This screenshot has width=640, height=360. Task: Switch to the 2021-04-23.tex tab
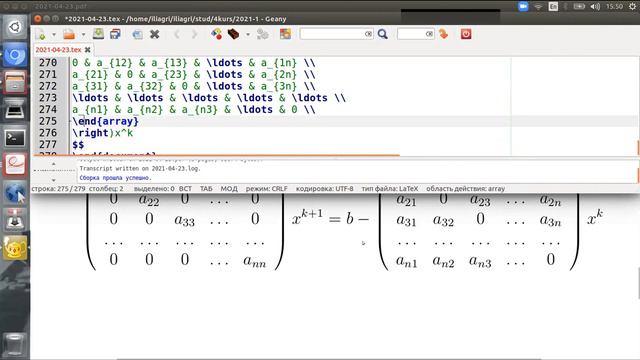coord(58,50)
